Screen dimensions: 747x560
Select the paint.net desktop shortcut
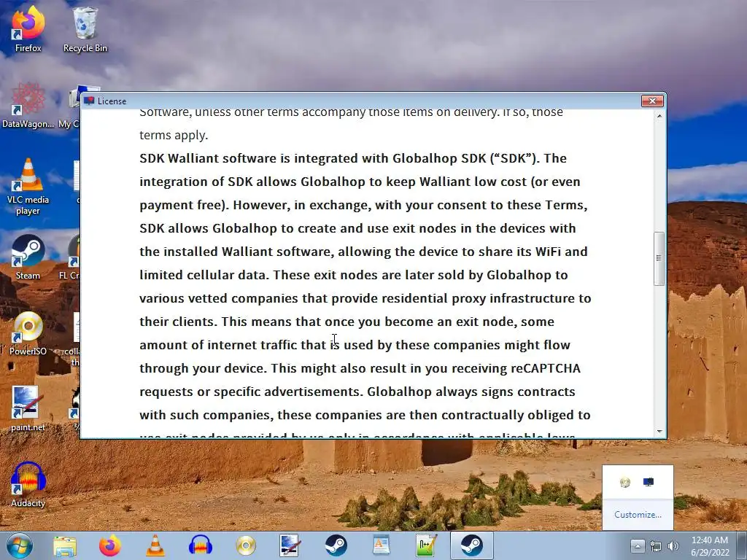click(x=28, y=408)
